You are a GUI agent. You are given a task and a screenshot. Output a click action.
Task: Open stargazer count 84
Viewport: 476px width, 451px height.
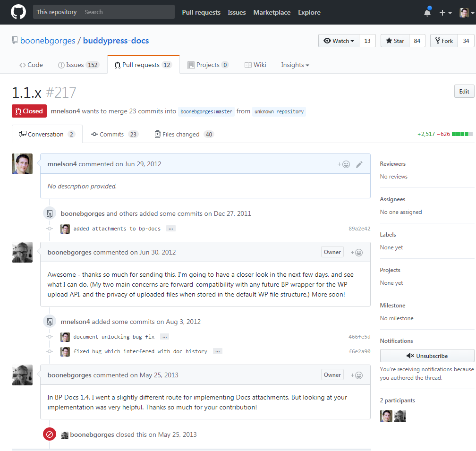[x=417, y=41]
